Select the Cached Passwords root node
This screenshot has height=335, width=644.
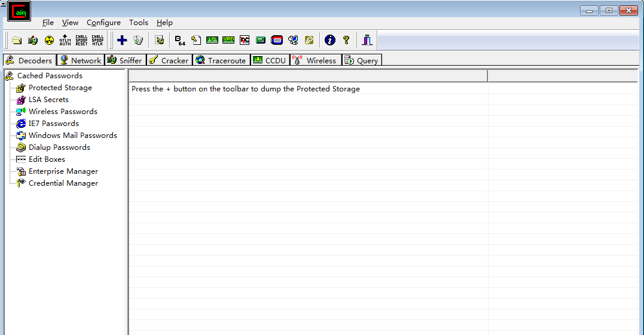pyautogui.click(x=50, y=75)
